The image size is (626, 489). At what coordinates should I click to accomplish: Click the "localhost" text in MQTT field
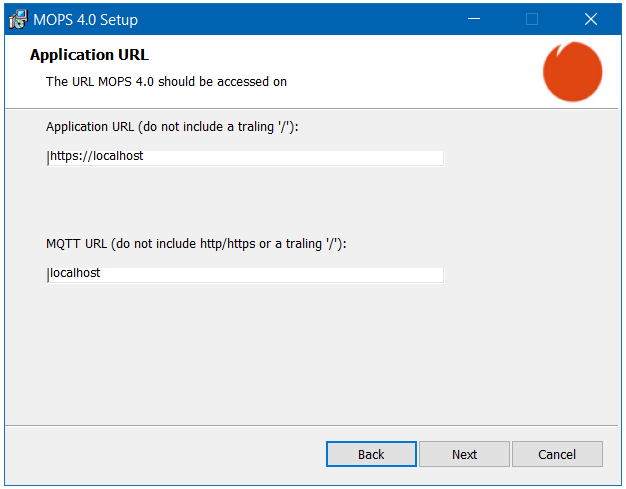(76, 273)
